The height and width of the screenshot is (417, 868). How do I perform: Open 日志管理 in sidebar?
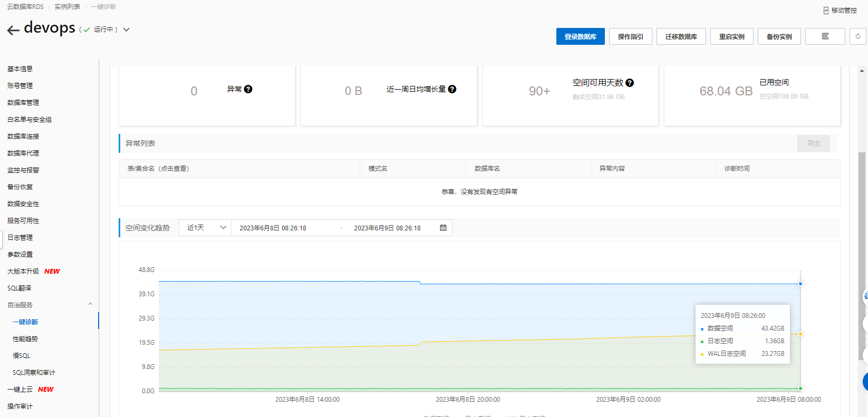(20, 238)
